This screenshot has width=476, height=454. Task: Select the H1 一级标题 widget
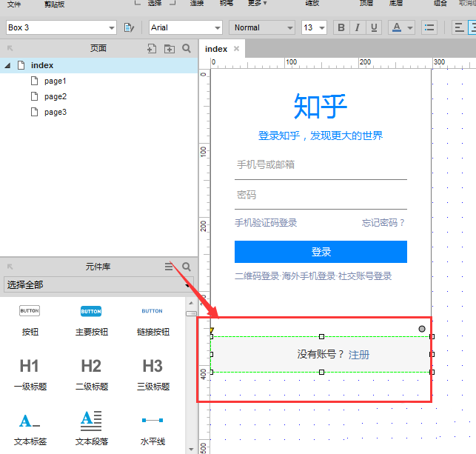pyautogui.click(x=30, y=374)
